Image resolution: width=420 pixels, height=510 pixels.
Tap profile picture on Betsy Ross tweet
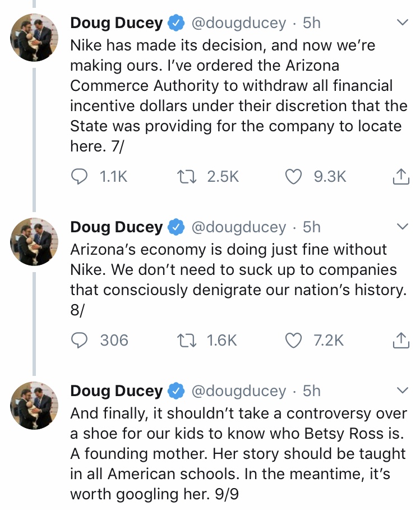tap(35, 405)
